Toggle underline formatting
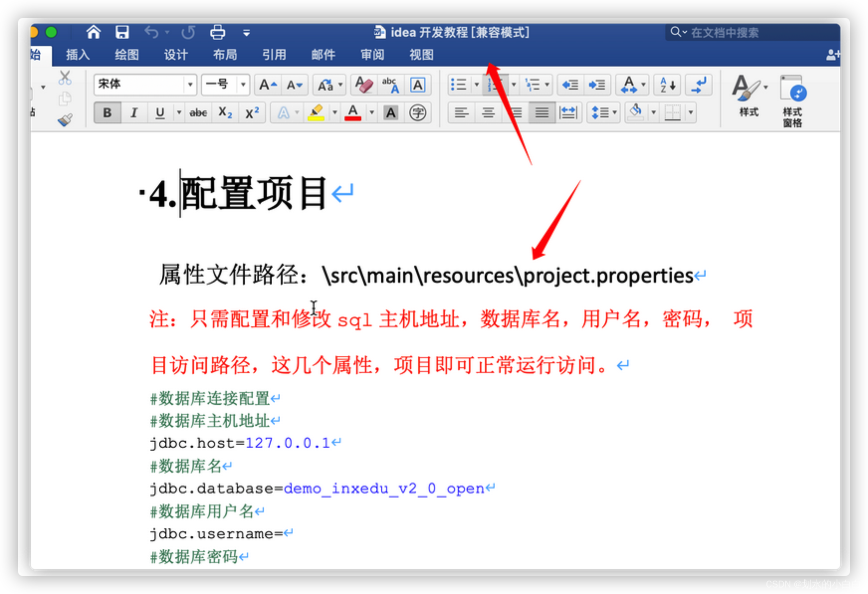Screen dimensions: 868x594 pos(160,113)
